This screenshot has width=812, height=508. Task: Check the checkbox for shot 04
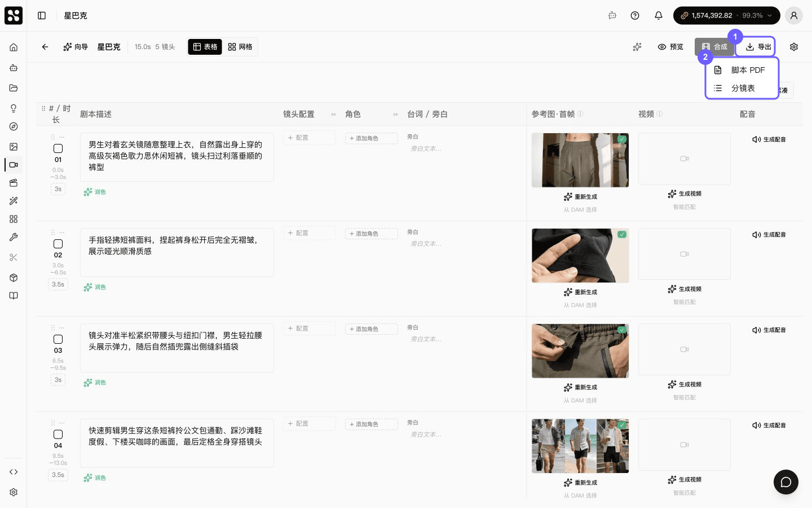58,435
